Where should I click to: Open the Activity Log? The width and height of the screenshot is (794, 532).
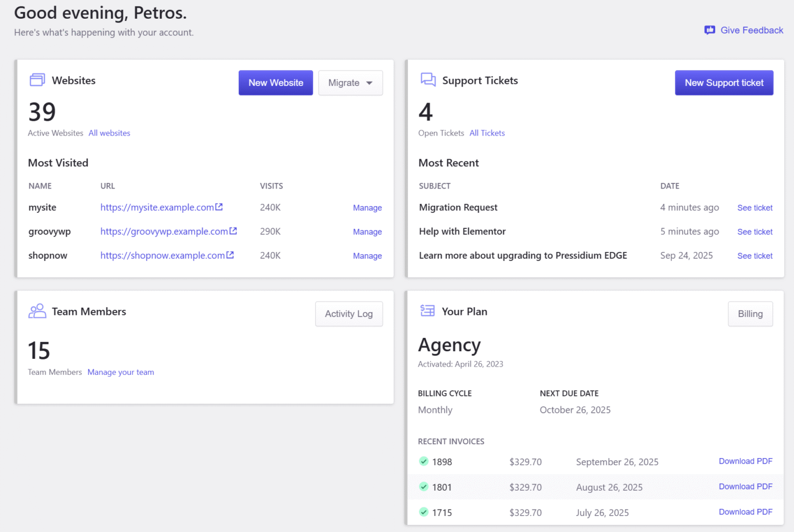click(348, 314)
